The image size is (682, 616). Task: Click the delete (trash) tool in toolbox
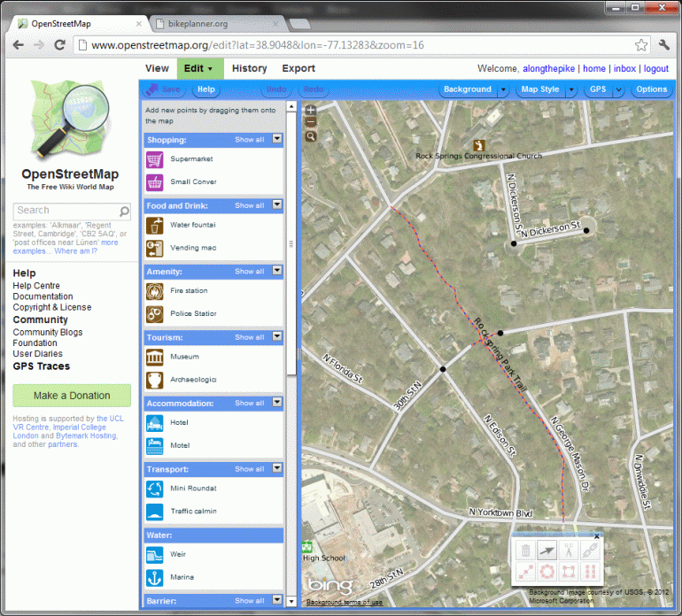[x=525, y=551]
